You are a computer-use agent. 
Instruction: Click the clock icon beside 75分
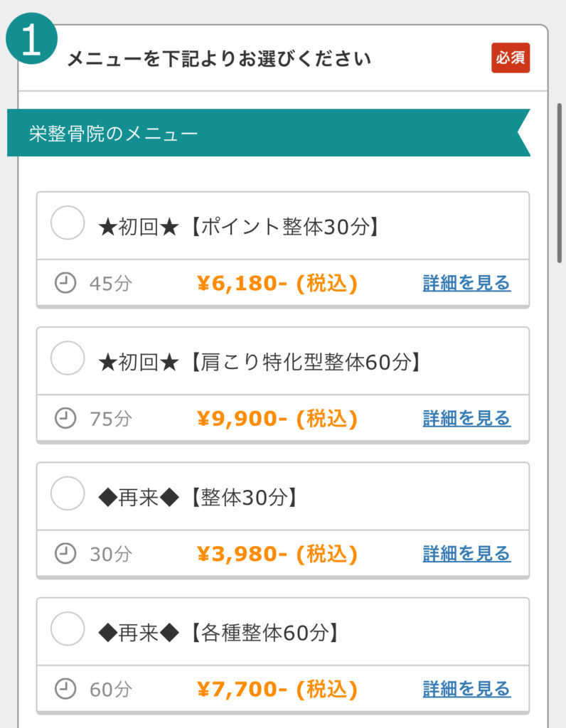(x=65, y=418)
